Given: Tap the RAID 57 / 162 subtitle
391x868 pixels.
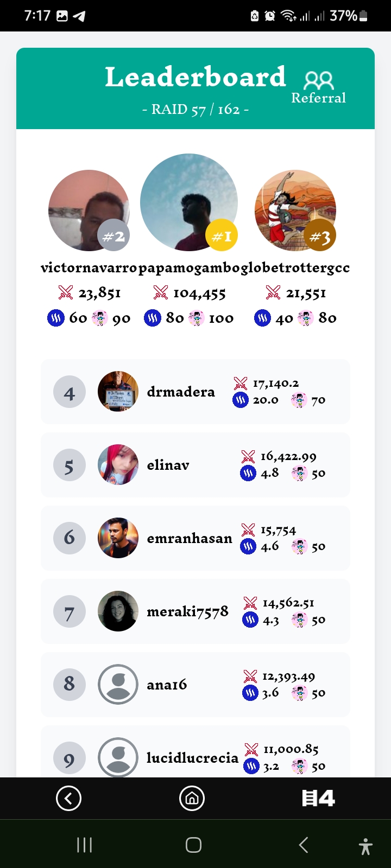Looking at the screenshot, I should (195, 110).
